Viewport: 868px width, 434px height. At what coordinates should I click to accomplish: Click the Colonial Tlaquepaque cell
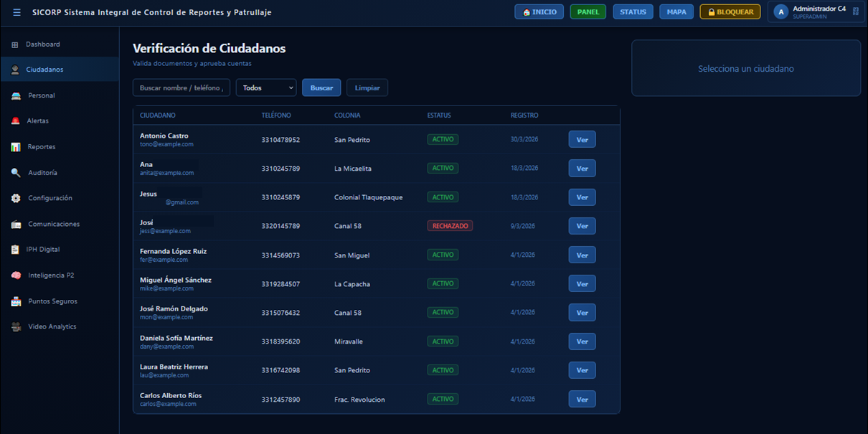[368, 197]
